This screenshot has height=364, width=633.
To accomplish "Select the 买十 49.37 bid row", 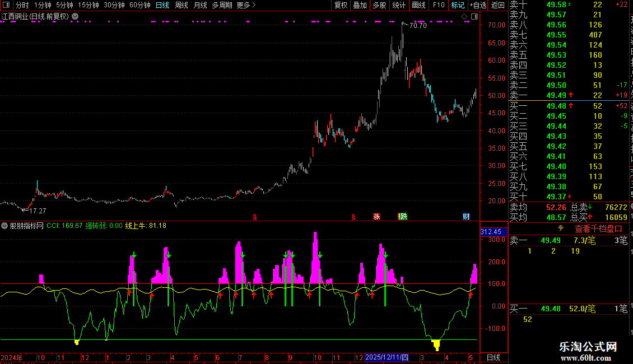I will (569, 197).
